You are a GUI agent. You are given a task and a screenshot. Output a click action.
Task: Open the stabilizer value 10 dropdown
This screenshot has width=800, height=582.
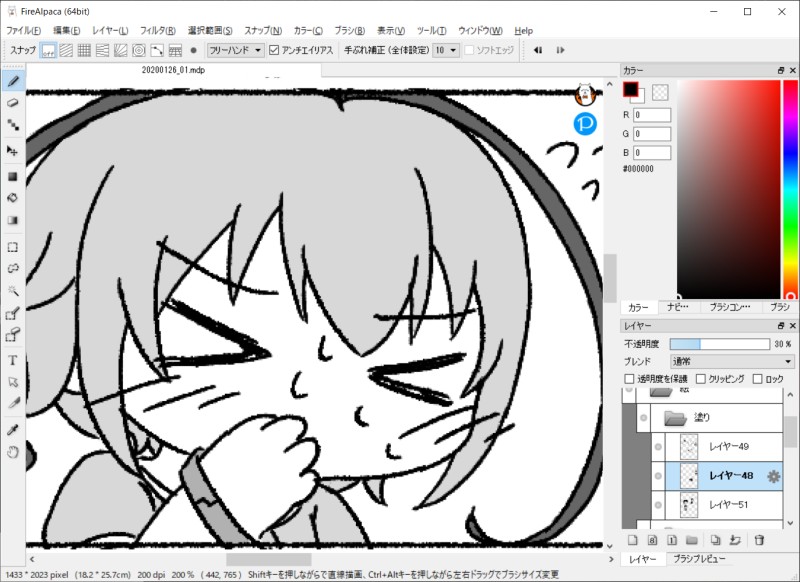tap(445, 50)
